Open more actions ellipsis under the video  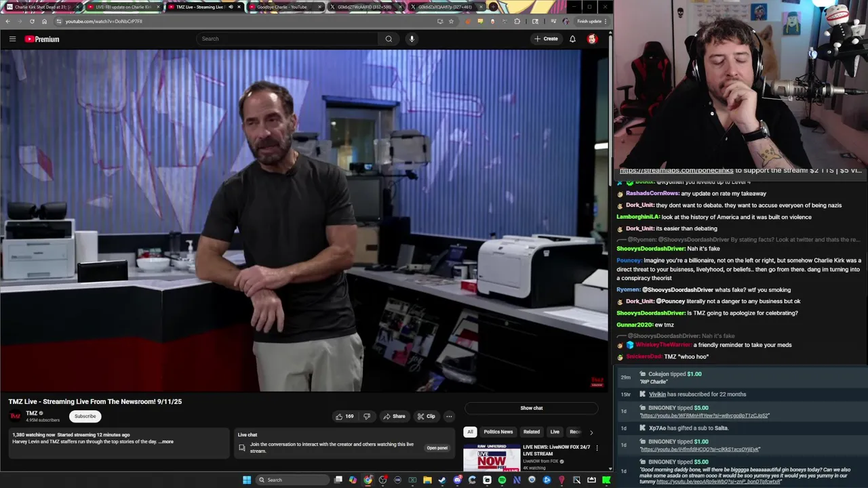449,416
